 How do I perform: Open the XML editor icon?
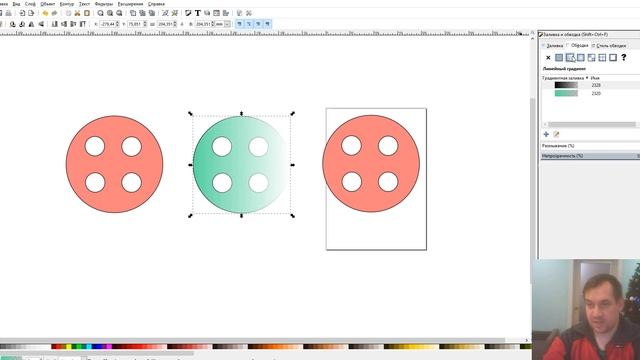[x=216, y=13]
